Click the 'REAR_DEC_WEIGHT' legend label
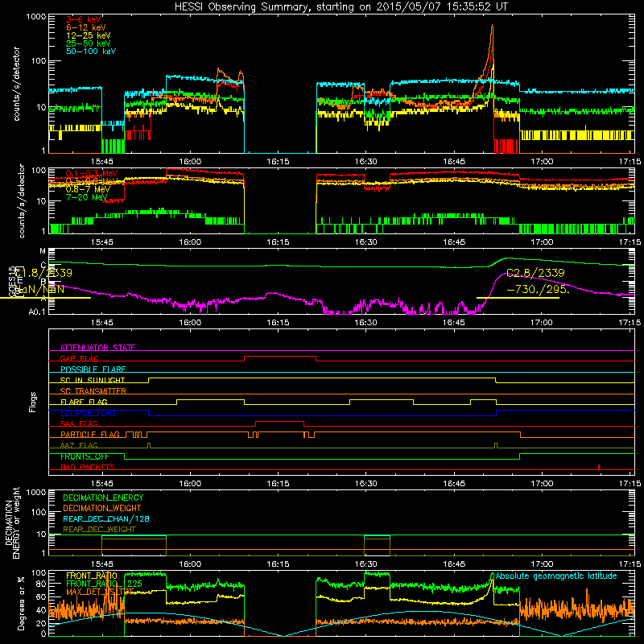The width and height of the screenshot is (644, 644). click(99, 530)
